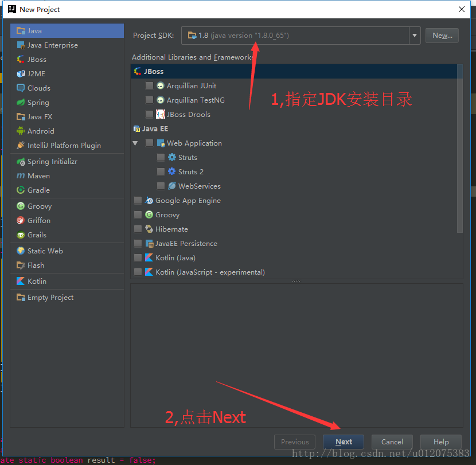Click the New... SDK button
Image resolution: width=476 pixels, height=465 pixels.
click(x=442, y=35)
